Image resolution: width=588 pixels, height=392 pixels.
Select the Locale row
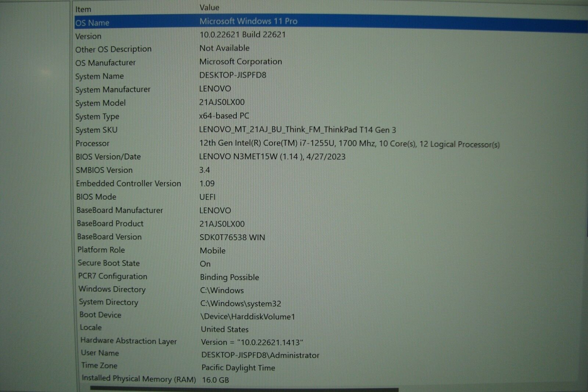click(91, 328)
